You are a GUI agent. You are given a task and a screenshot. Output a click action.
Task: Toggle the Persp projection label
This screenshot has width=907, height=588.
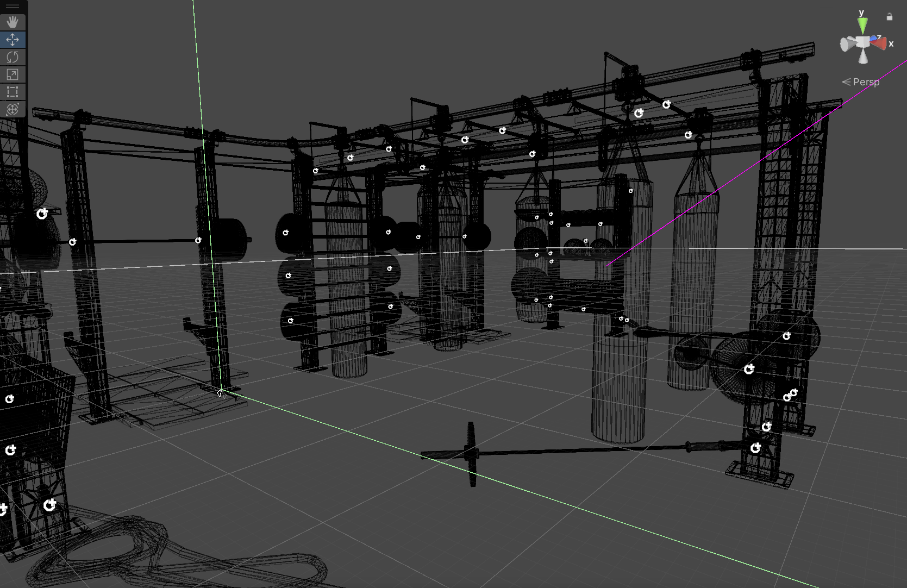861,82
